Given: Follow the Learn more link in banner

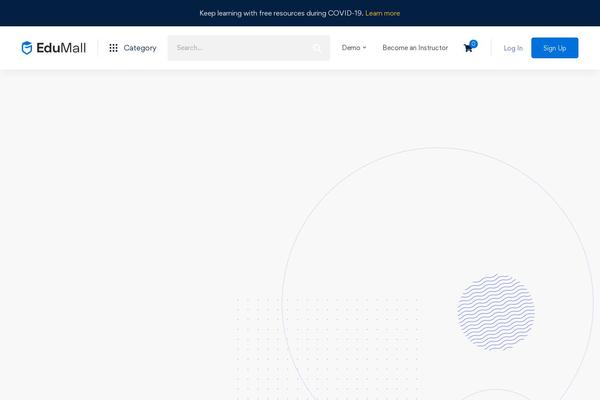Looking at the screenshot, I should coord(383,13).
